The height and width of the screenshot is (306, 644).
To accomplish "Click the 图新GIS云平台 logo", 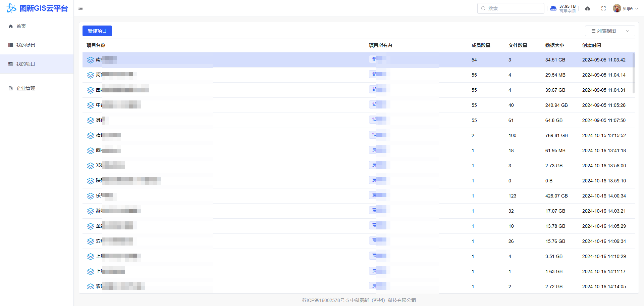I will pos(37,8).
